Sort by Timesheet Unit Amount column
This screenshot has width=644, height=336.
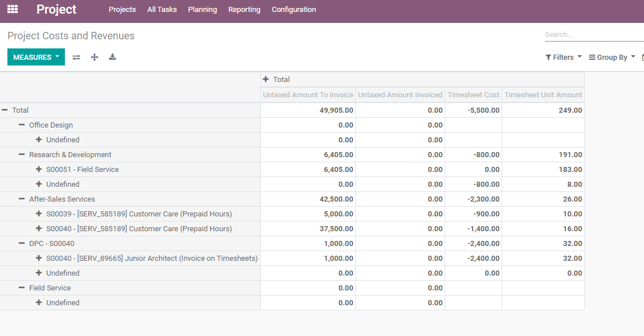(543, 95)
